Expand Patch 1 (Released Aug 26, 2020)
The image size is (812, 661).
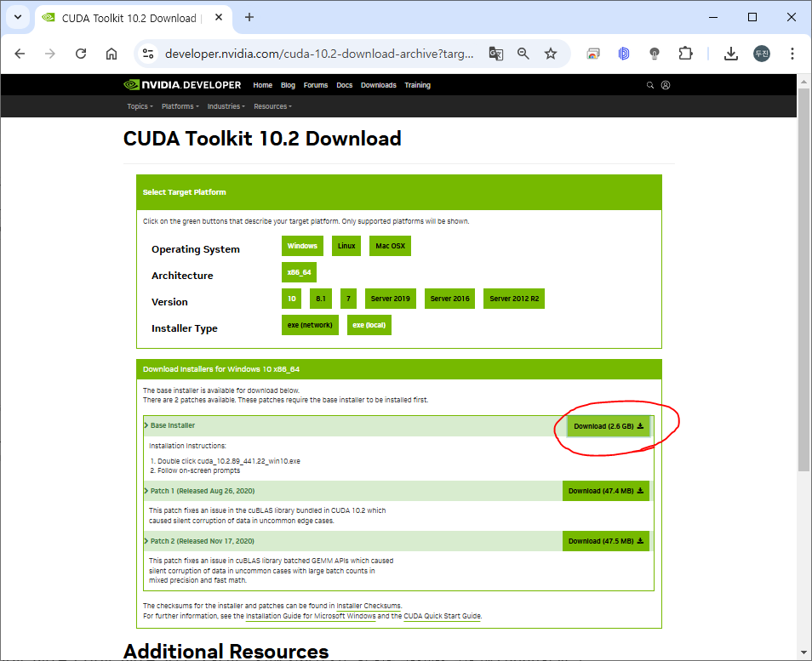(199, 491)
